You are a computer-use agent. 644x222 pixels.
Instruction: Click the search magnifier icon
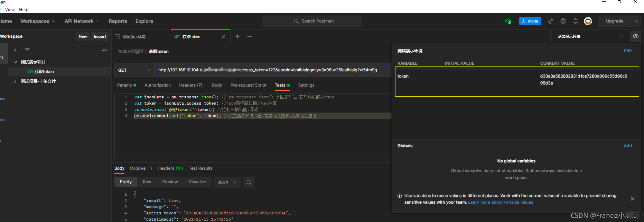(296, 21)
